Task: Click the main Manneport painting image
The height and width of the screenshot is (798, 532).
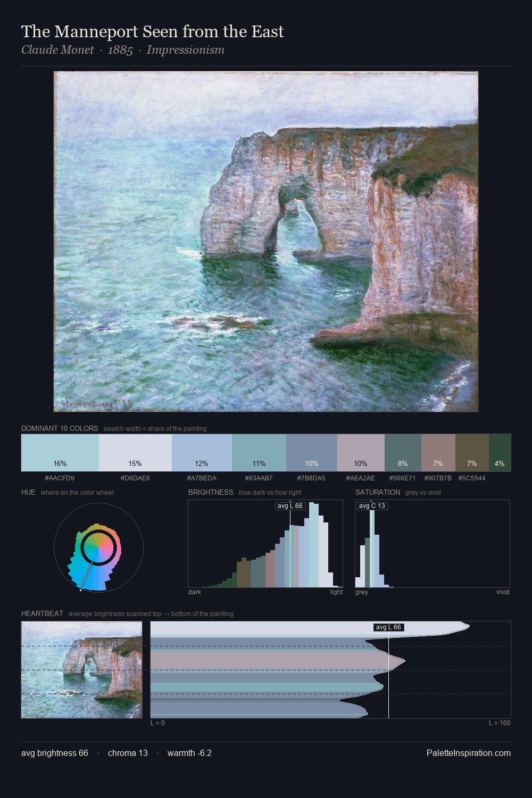Action: 266,242
